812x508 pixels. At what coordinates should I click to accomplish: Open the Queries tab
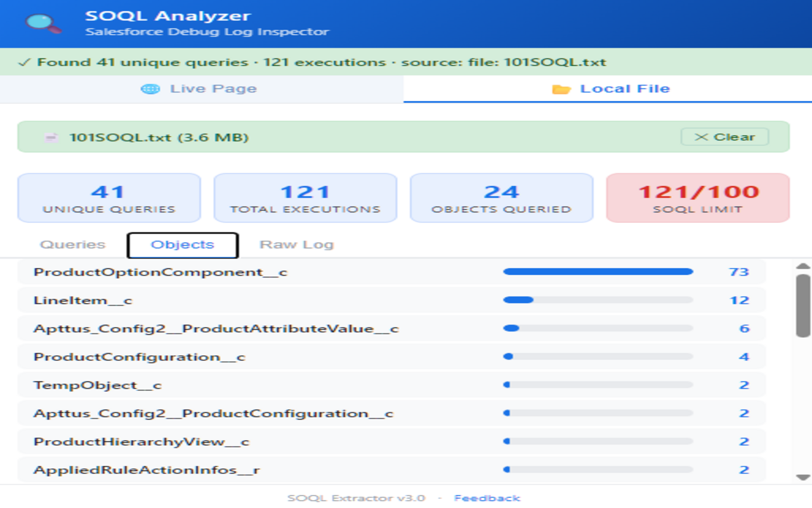[72, 245]
